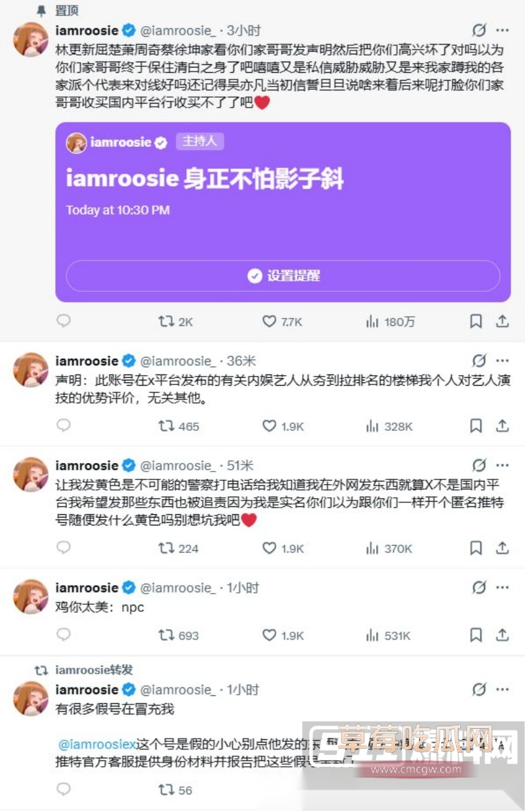Open more options on the 鸡你太美 tweet

(503, 588)
